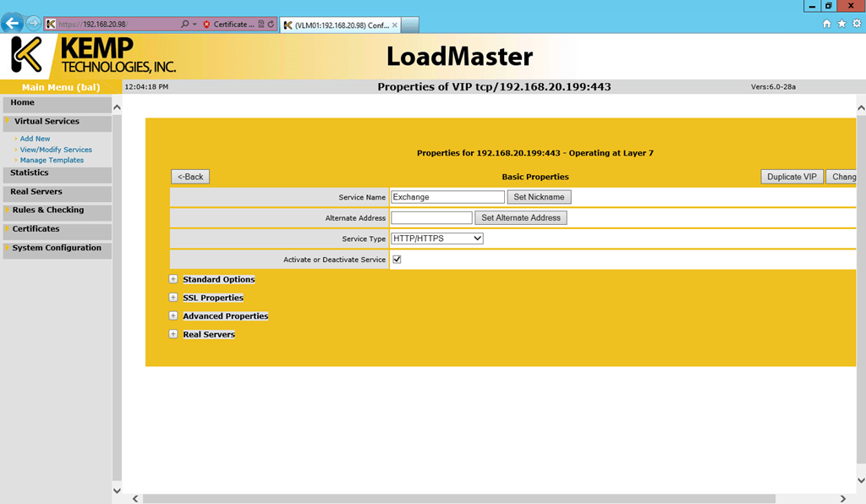Click the KEMP logo in the header
The width and height of the screenshot is (866, 504).
(93, 55)
